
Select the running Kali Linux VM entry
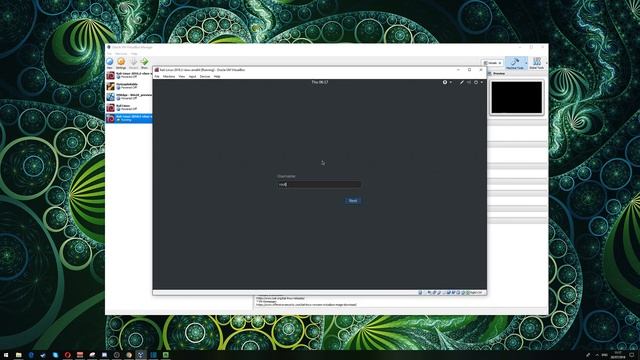129,118
